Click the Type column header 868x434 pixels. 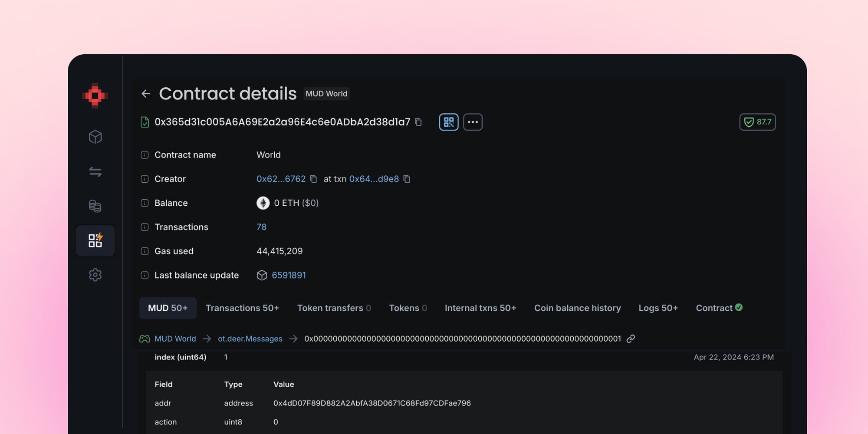pos(233,385)
